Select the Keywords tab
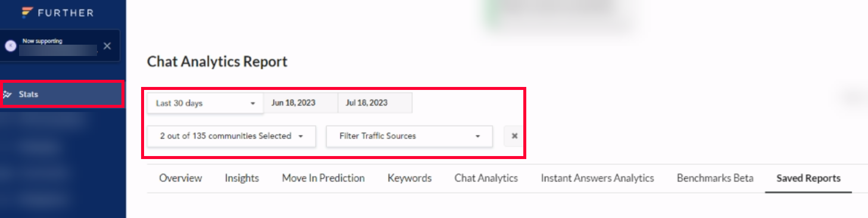Viewport: 868px width, 218px height. pos(410,178)
